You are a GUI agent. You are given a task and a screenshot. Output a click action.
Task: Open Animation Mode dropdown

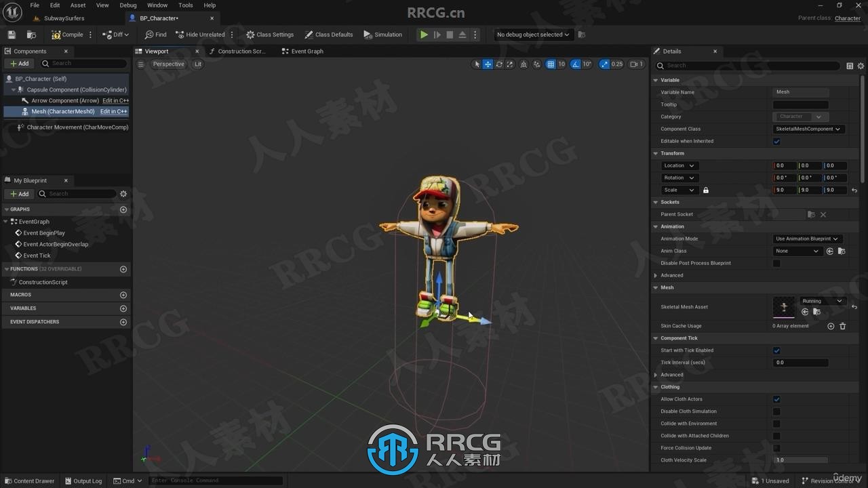click(x=808, y=239)
